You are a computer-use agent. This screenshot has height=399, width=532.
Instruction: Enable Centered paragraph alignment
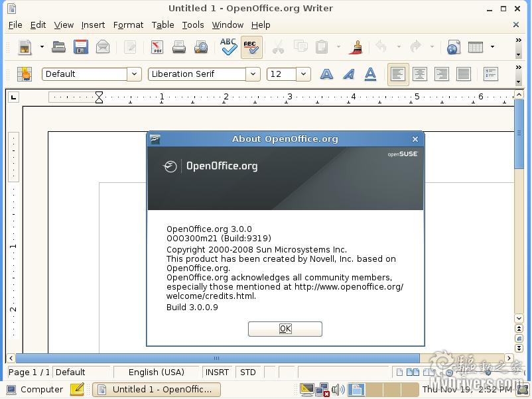click(420, 74)
